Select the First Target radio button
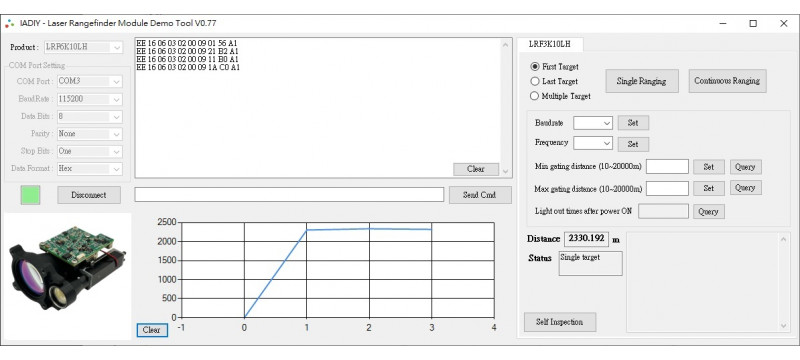The height and width of the screenshot is (360, 800). (x=535, y=67)
